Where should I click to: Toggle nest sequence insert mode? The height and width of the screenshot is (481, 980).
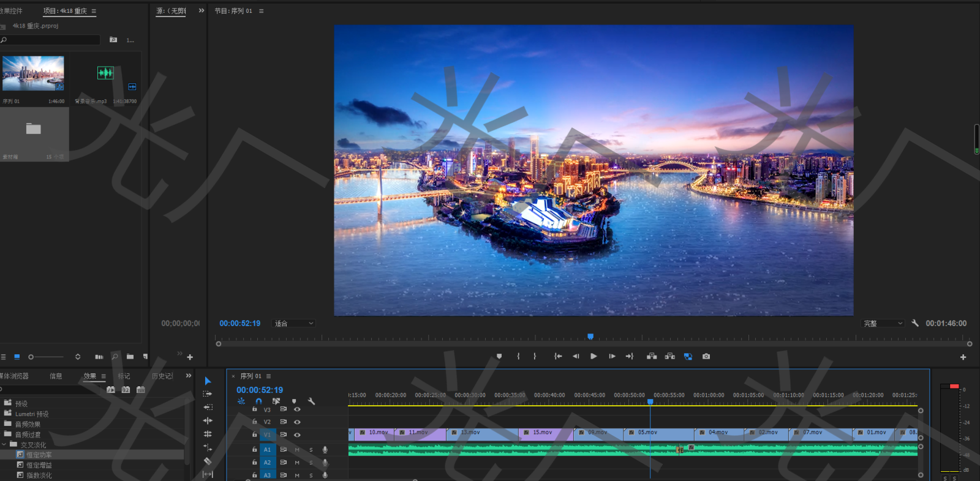tap(241, 401)
